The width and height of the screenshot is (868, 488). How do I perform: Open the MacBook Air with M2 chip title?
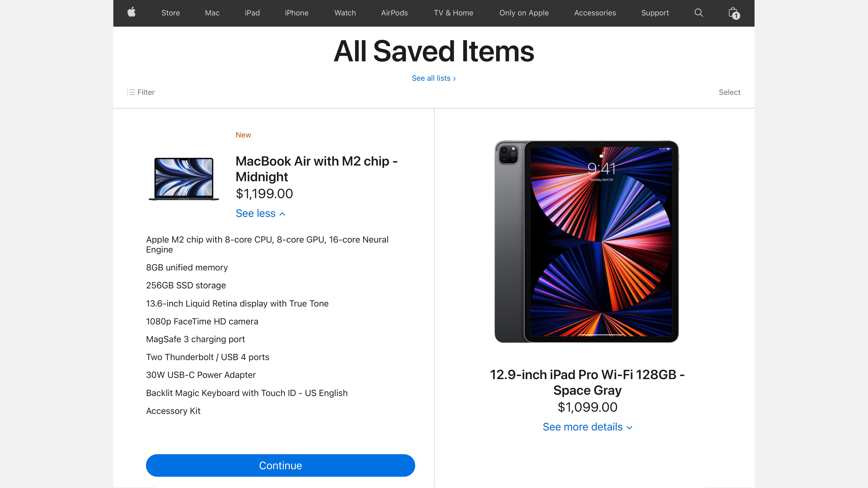[x=316, y=169]
